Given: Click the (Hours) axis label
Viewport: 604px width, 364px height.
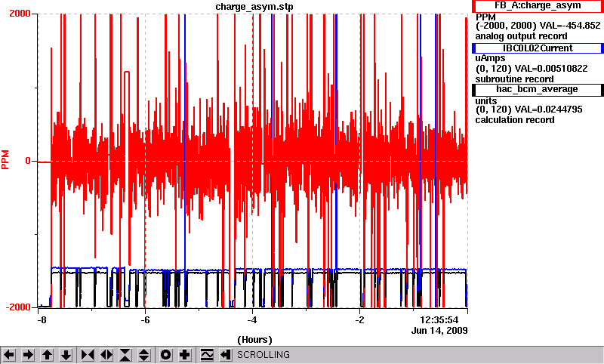Looking at the screenshot, I should pyautogui.click(x=254, y=340).
